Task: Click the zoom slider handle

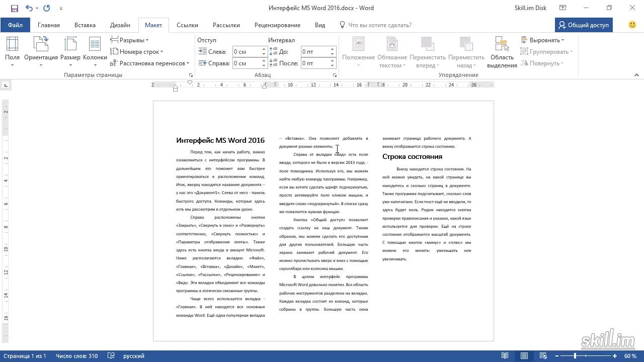Action: coord(575,356)
